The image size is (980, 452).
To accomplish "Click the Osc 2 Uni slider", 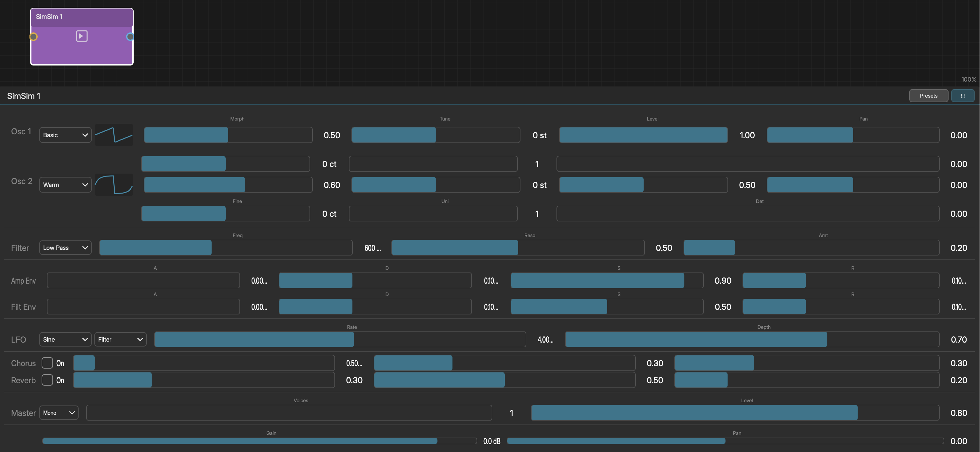I will [x=433, y=214].
